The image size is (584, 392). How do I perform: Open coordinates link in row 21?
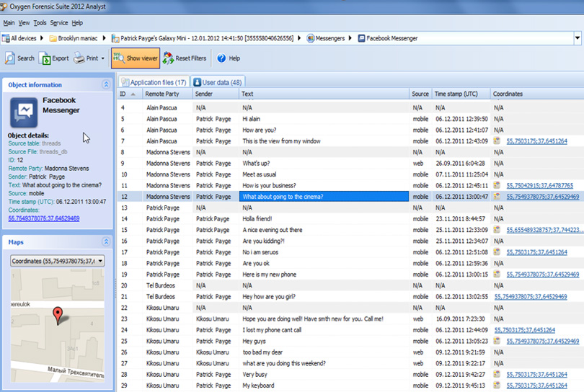pyautogui.click(x=531, y=297)
